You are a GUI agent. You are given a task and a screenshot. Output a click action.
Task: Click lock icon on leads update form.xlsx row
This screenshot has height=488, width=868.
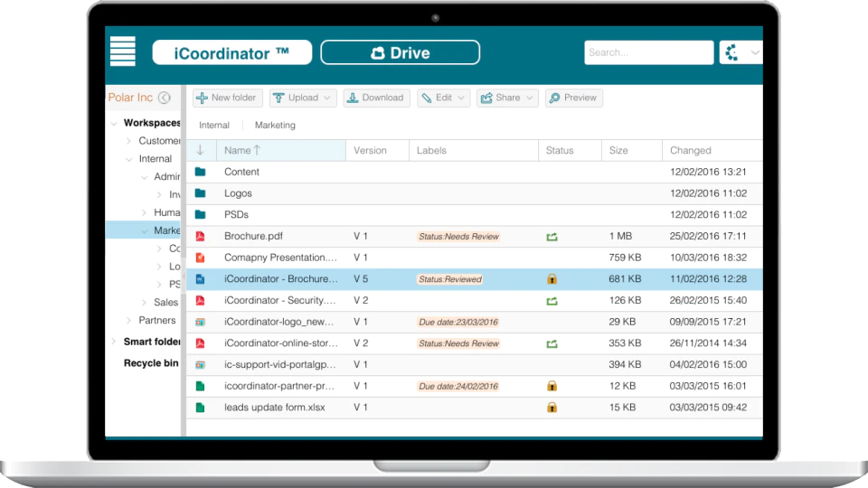(552, 408)
